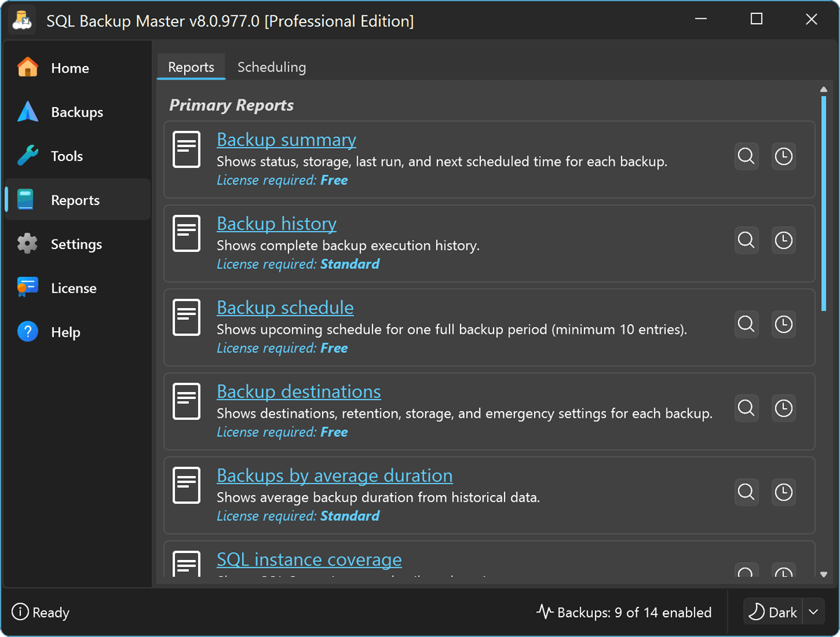Image resolution: width=840 pixels, height=637 pixels.
Task: Open the Backup summary report link
Action: point(286,139)
